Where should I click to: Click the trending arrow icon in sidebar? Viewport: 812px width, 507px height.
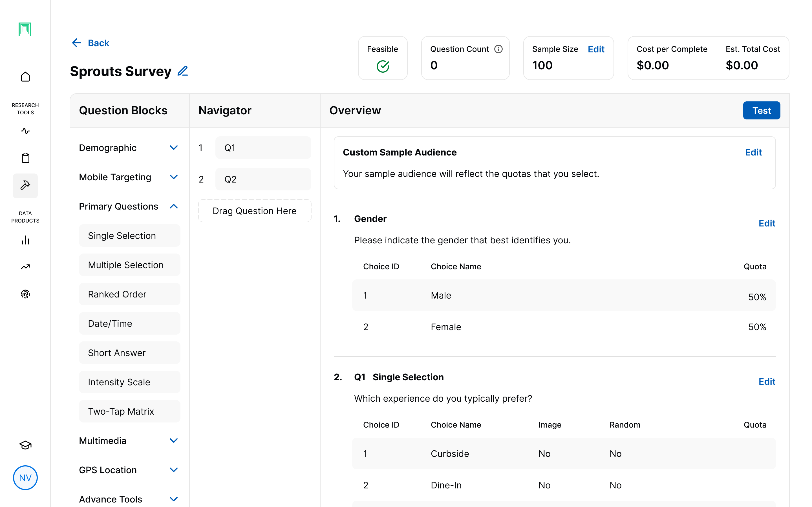coord(25,267)
